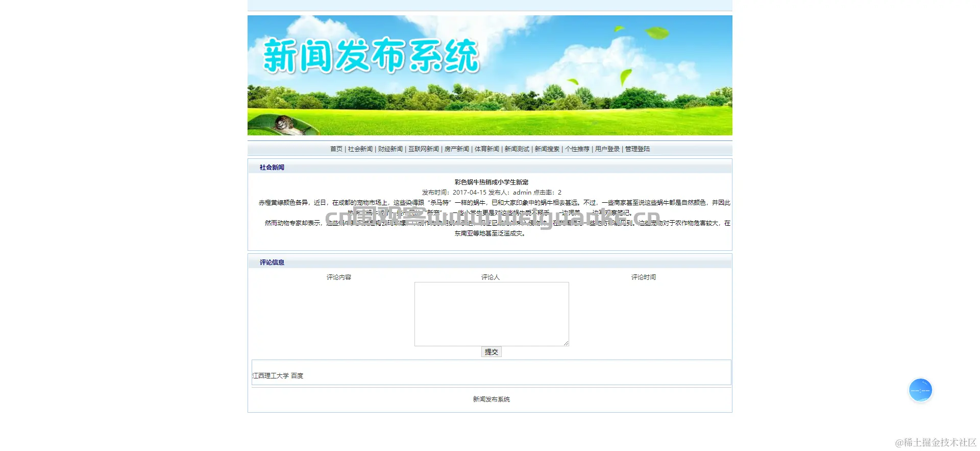The width and height of the screenshot is (980, 451).
Task: Click the footer text 新闻发布系统
Action: pyautogui.click(x=491, y=399)
